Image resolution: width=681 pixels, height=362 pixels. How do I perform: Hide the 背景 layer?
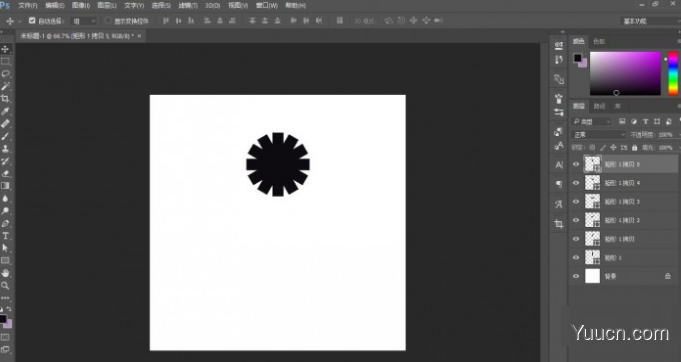click(576, 276)
